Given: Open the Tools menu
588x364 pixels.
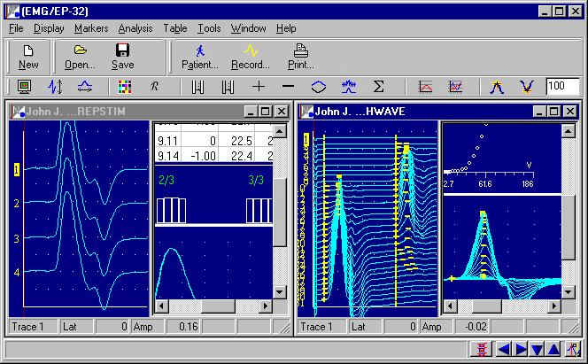Looking at the screenshot, I should tap(209, 28).
